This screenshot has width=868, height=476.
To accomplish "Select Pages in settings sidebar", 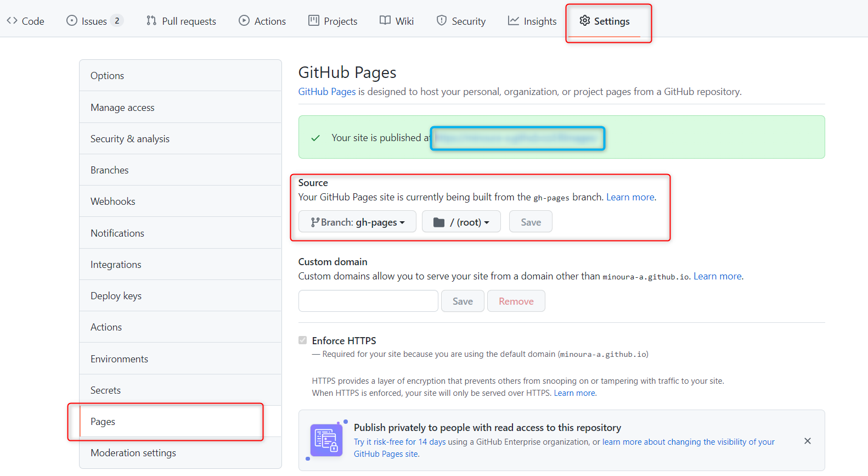I will 181,422.
